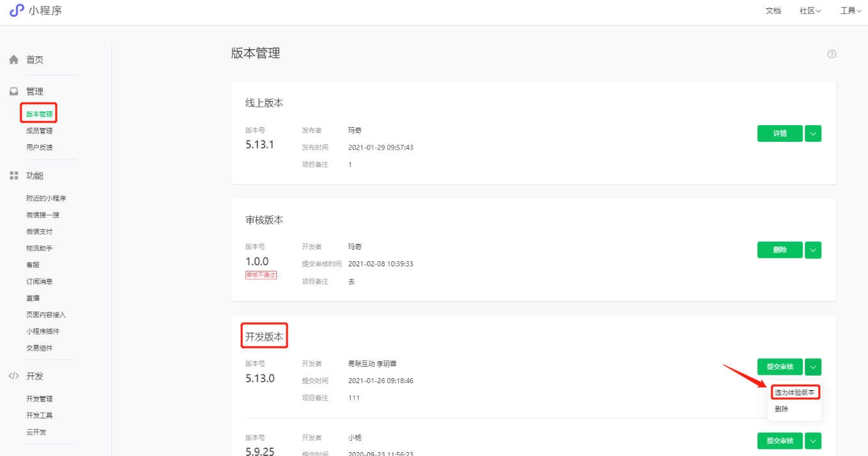Click 提交审核 for version 5.13.0
Screen dimensions: 868x456
780,367
